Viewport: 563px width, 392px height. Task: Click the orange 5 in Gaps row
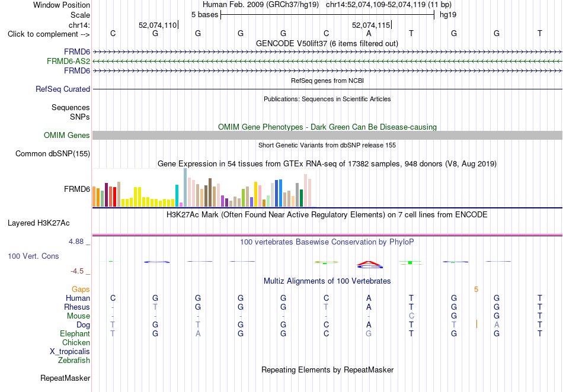tap(476, 290)
